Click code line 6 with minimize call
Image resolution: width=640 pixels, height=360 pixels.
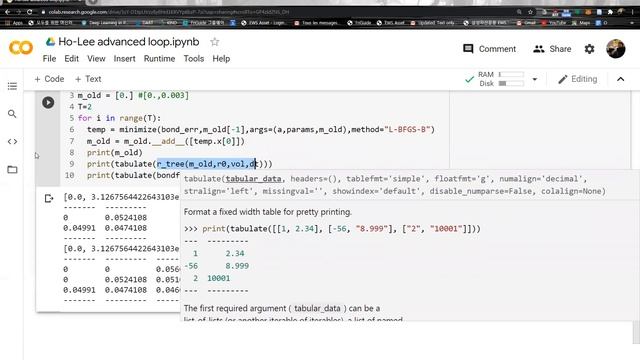click(x=261, y=129)
